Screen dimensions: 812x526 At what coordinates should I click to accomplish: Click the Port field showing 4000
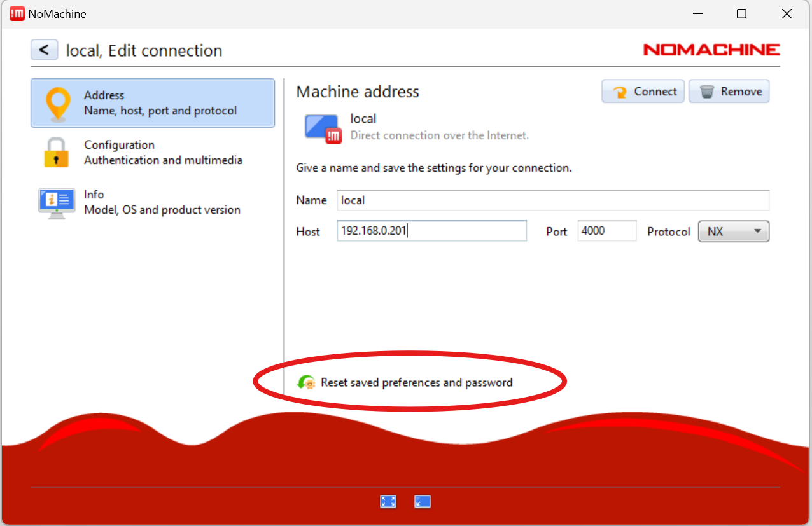click(x=606, y=231)
